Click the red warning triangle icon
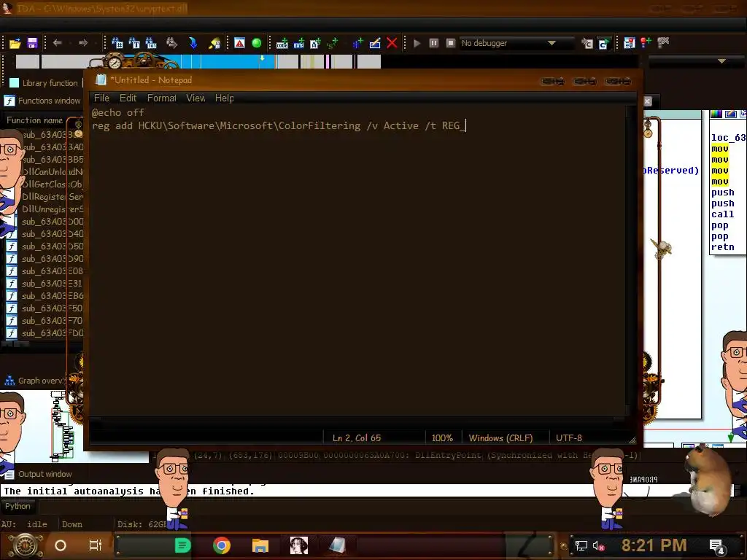 click(x=239, y=43)
